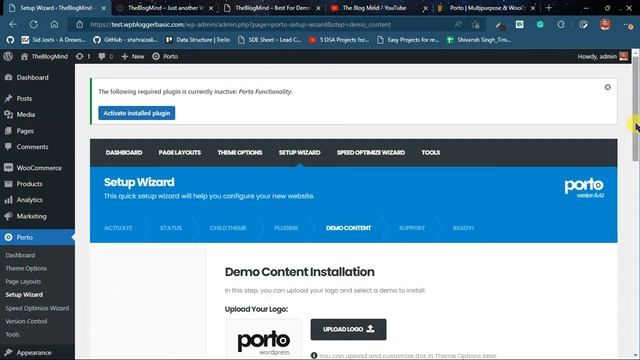Open WooCommerce in the sidebar

point(39,168)
